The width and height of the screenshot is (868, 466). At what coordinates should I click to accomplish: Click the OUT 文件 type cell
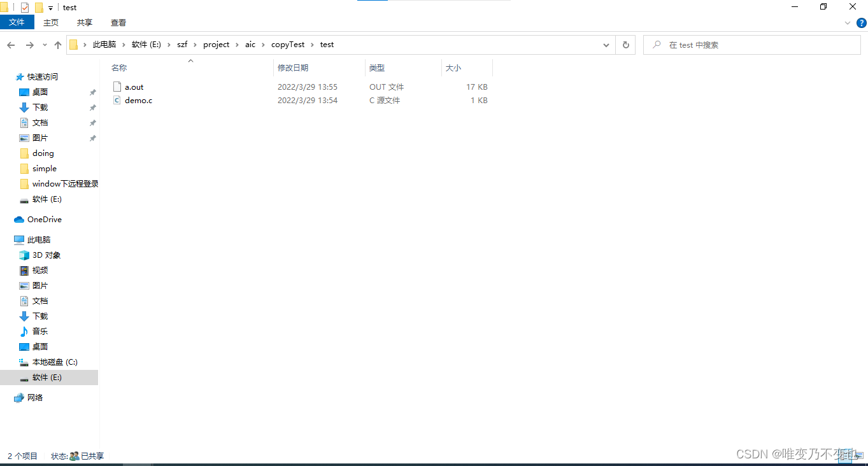pos(387,87)
